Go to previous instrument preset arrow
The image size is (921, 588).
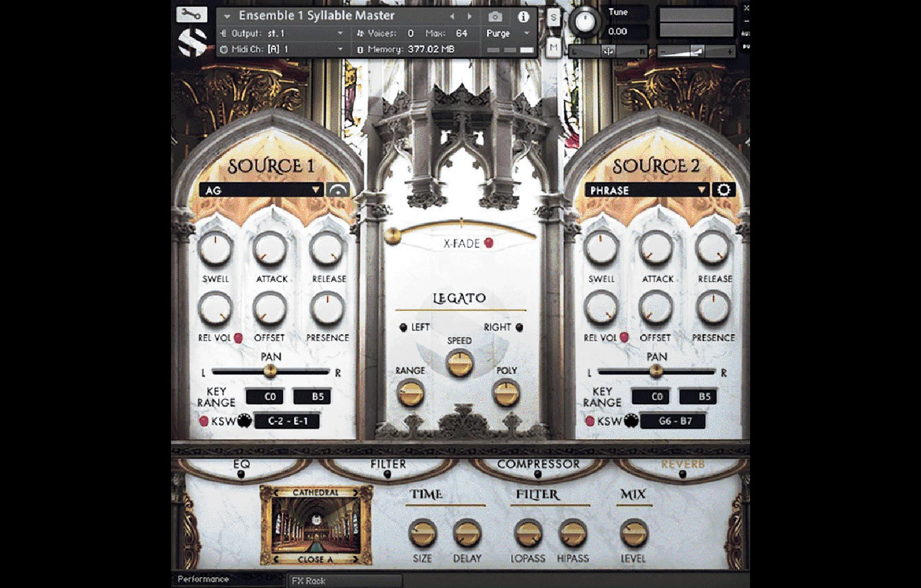[452, 17]
